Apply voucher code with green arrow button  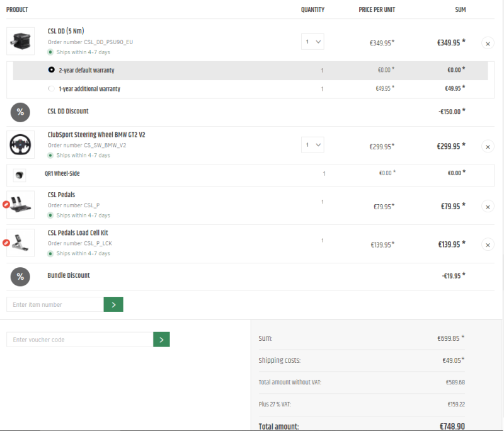pos(161,340)
